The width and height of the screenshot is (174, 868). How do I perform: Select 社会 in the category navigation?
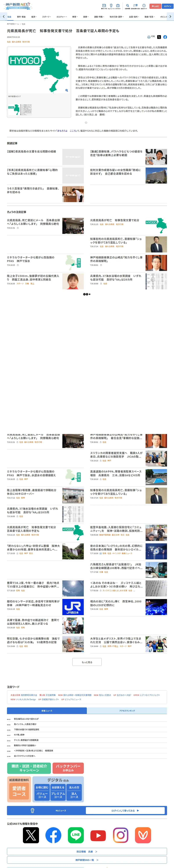pyautogui.click(x=9, y=16)
